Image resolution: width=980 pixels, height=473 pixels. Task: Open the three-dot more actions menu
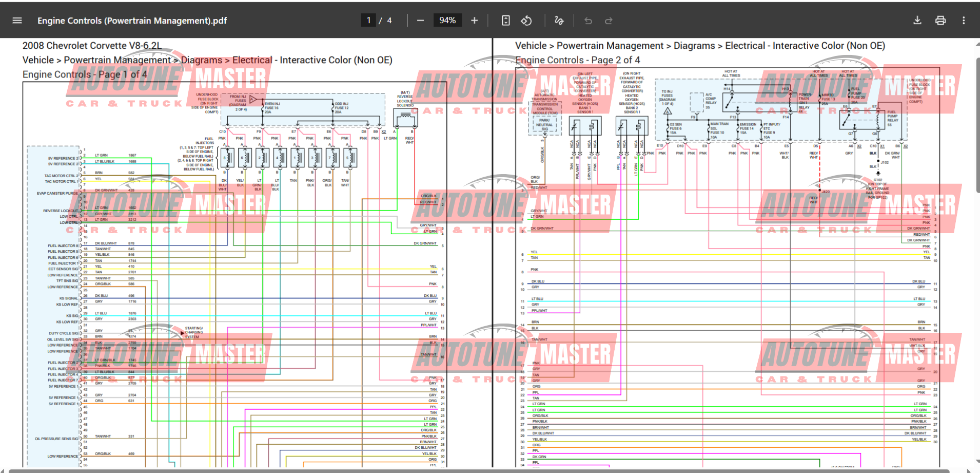click(x=963, y=21)
